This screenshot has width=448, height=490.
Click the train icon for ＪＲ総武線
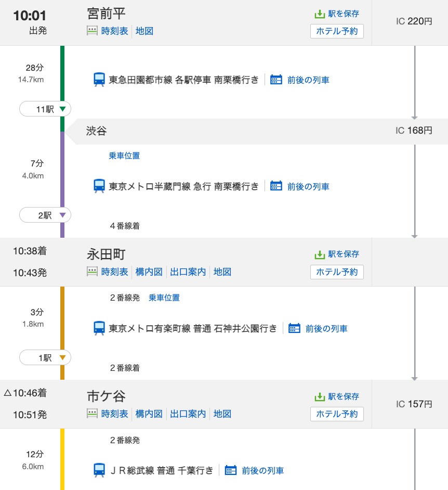click(99, 470)
